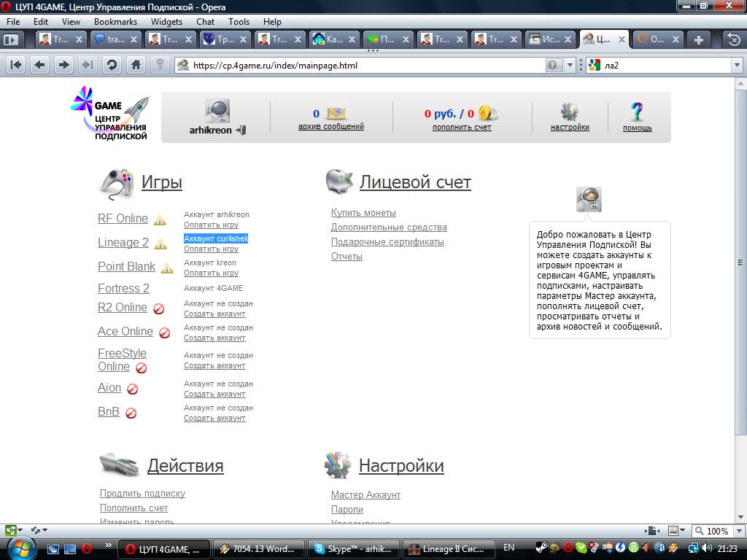Click the Fast Forward navigation button

(88, 65)
